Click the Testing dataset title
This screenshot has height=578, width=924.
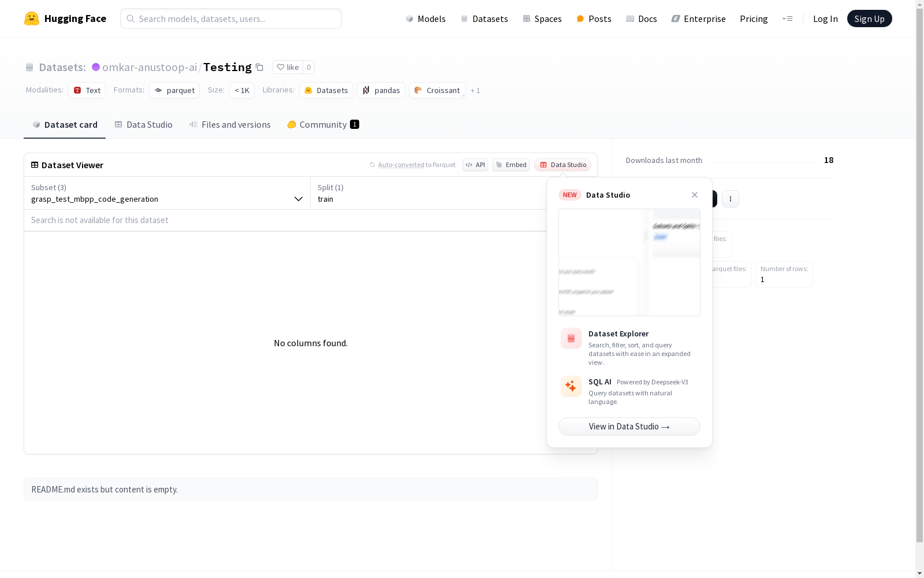coord(228,67)
